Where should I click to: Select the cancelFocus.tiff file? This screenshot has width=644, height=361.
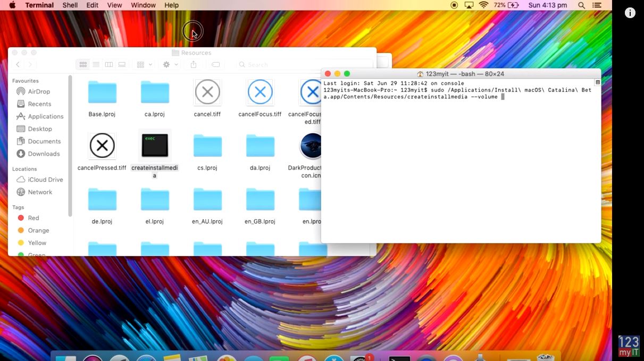[260, 93]
